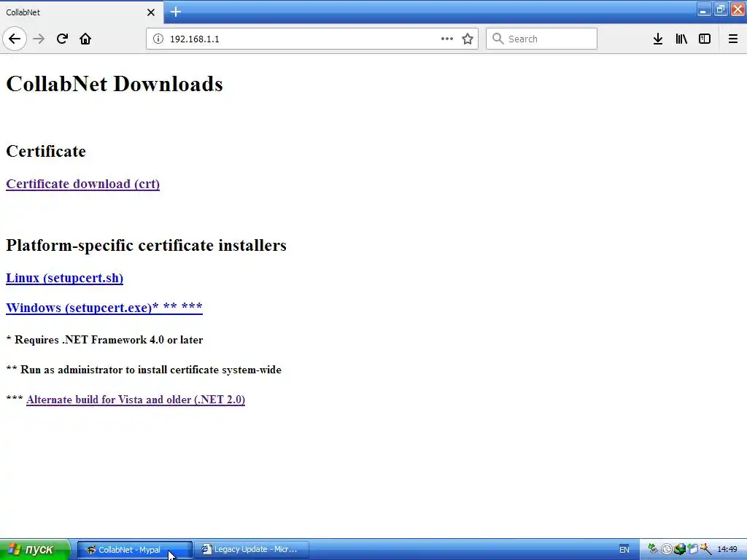Download Certificate download (crt) link
This screenshot has height=560, width=747.
pos(83,184)
